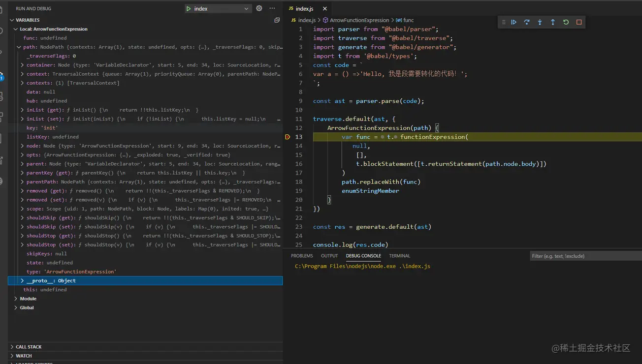Viewport: 642px width, 364px height.
Task: Switch to the PROBLEMS tab
Action: [x=302, y=255]
